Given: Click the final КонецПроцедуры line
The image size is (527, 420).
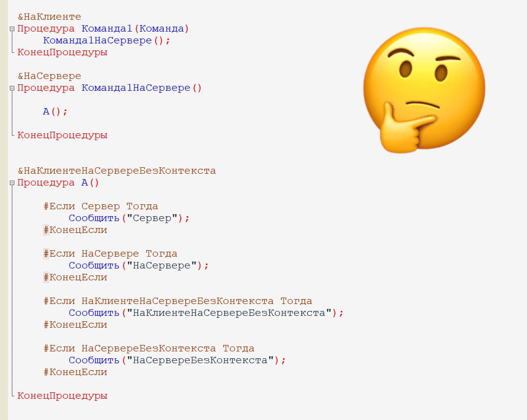Looking at the screenshot, I should pos(63,396).
